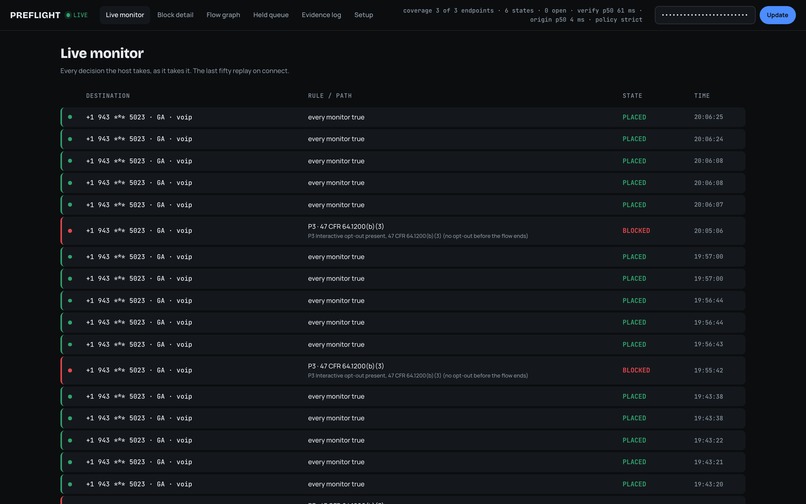Focus the masked token input field

pyautogui.click(x=705, y=15)
